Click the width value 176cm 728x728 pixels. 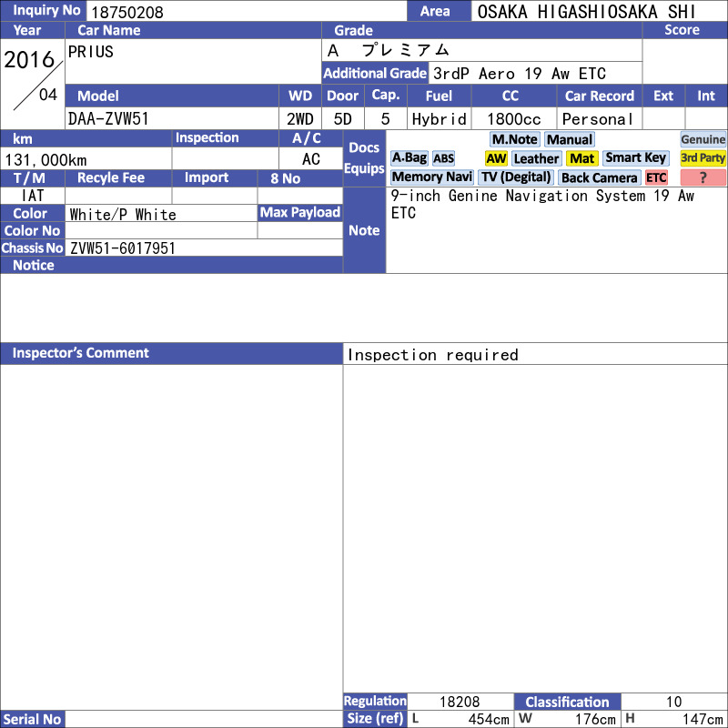point(595,720)
